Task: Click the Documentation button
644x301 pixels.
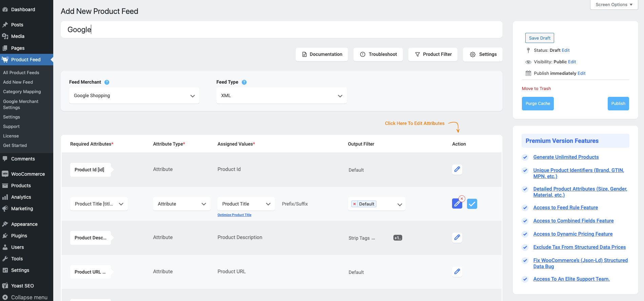Action: click(x=322, y=54)
